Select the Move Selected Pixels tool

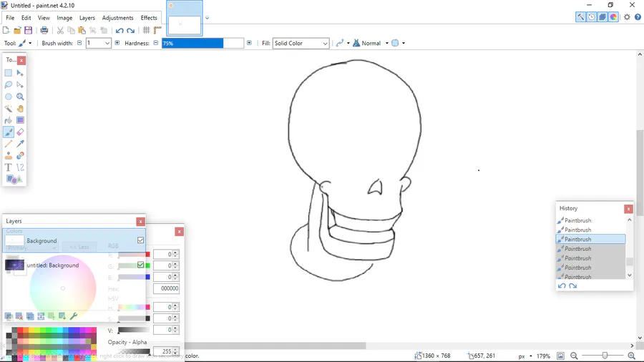[20, 73]
